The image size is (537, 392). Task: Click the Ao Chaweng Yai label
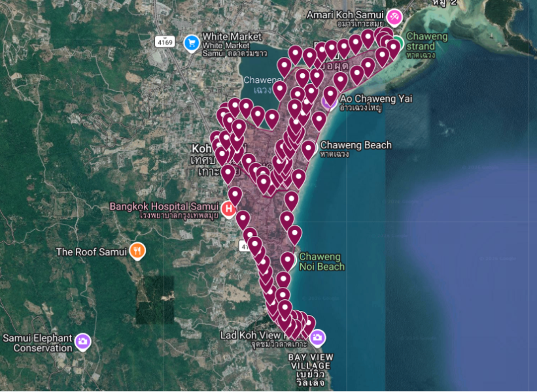(376, 99)
